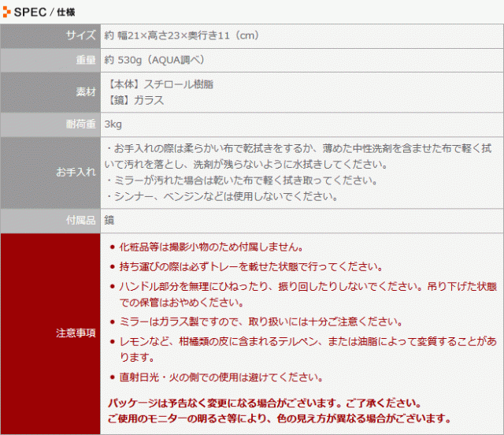Select the 付属品 row label
Image resolution: width=504 pixels, height=435 pixels.
coord(80,220)
